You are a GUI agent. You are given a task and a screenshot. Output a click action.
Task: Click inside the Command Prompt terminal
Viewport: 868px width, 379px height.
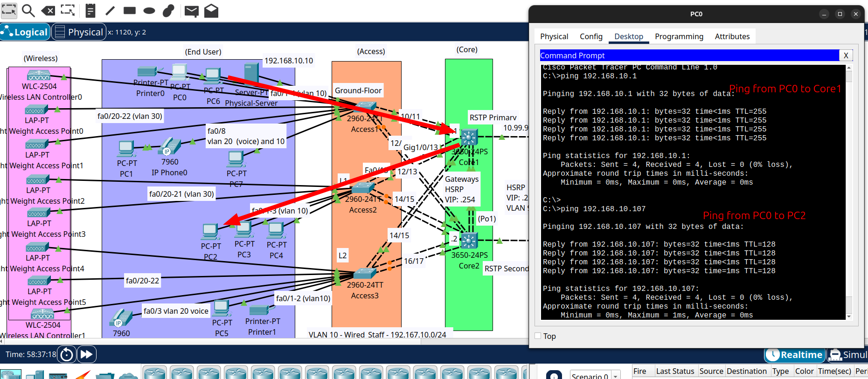click(x=693, y=192)
